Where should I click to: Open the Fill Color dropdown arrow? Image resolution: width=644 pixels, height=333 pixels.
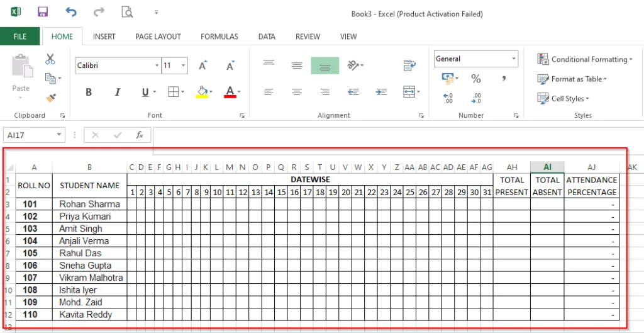[211, 92]
